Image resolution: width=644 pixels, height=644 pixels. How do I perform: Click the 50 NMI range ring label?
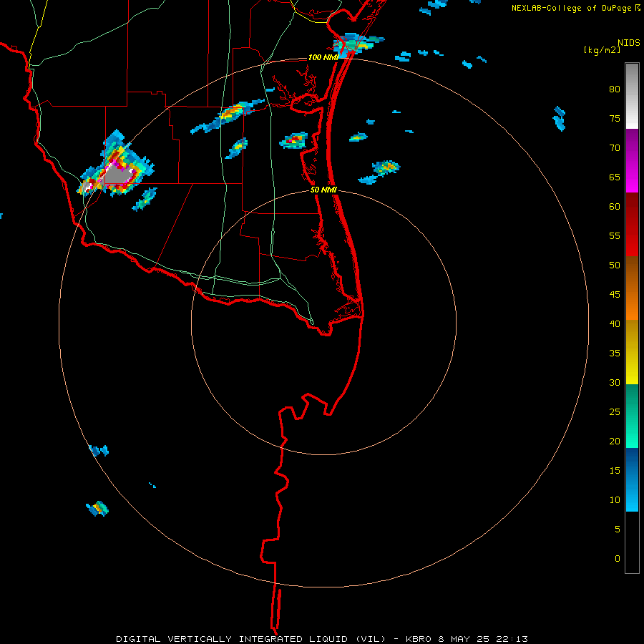[x=323, y=190]
